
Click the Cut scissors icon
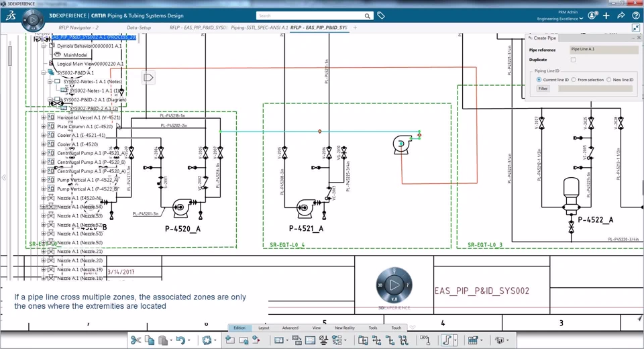[x=136, y=340]
